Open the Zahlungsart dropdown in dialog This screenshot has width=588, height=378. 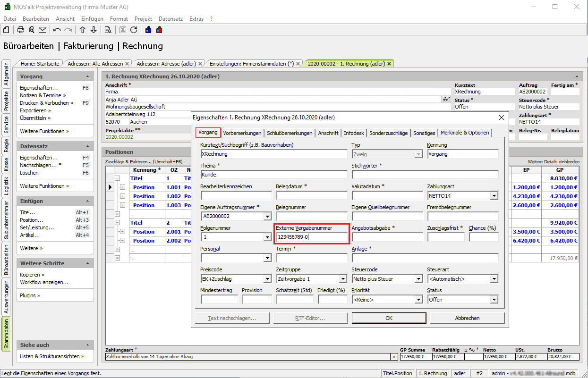pos(494,196)
